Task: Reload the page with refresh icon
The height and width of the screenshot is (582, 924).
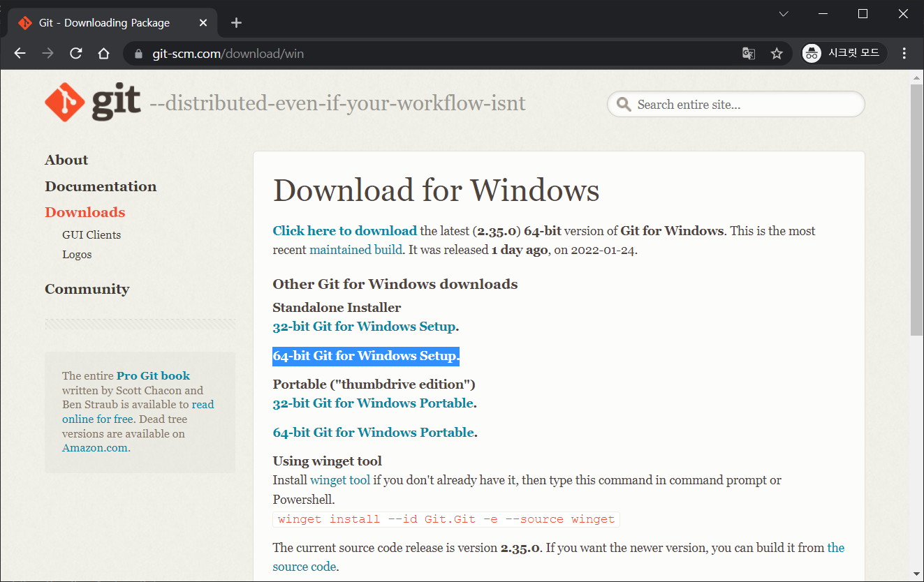Action: (76, 54)
